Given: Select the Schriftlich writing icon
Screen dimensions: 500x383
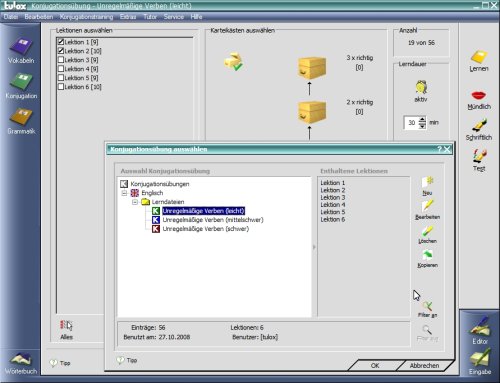Looking at the screenshot, I should 479,130.
